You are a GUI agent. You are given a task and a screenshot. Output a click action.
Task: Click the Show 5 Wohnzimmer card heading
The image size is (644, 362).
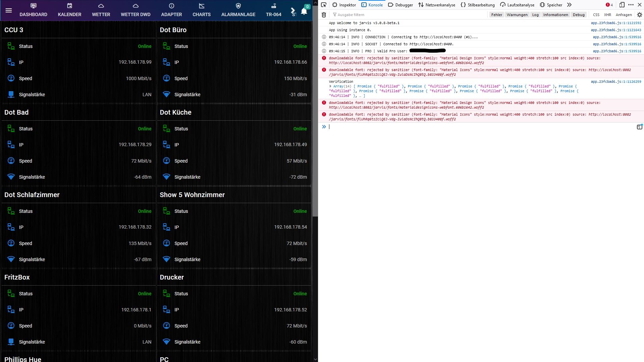click(192, 194)
